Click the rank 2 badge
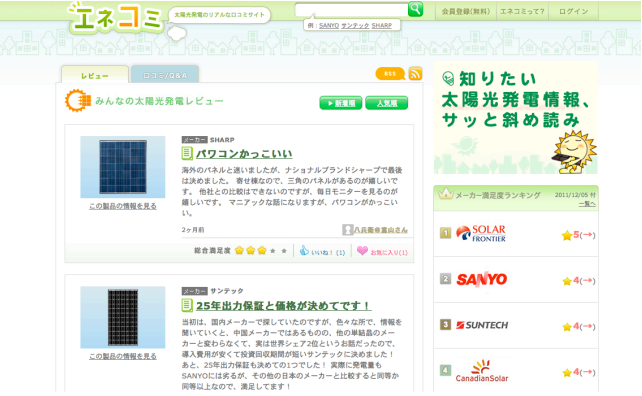The image size is (642, 396). pyautogui.click(x=445, y=279)
